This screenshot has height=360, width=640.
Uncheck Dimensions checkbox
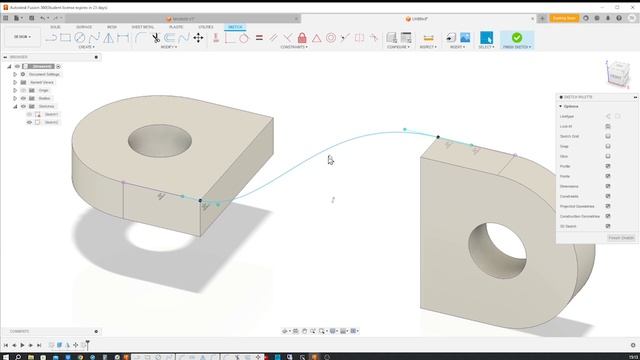608,186
